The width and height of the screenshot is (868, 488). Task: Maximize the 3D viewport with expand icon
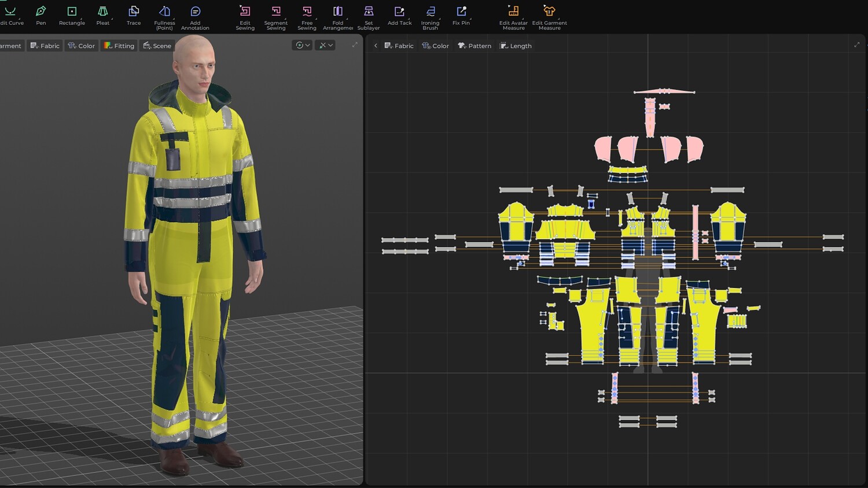tap(355, 45)
